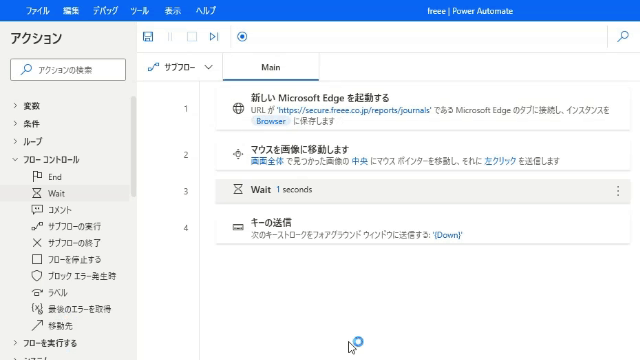The width and height of the screenshot is (640, 360).
Task: Open the flow search magnifier icon
Action: tap(623, 36)
